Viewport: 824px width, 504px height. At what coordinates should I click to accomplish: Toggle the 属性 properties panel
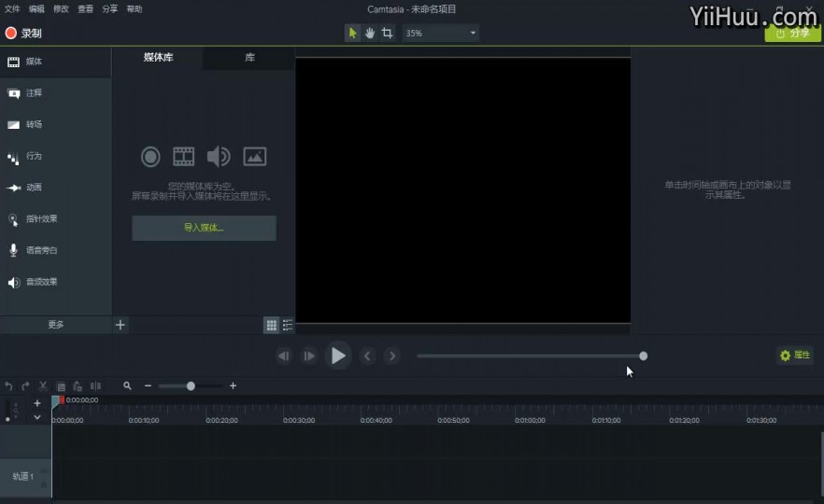point(795,356)
